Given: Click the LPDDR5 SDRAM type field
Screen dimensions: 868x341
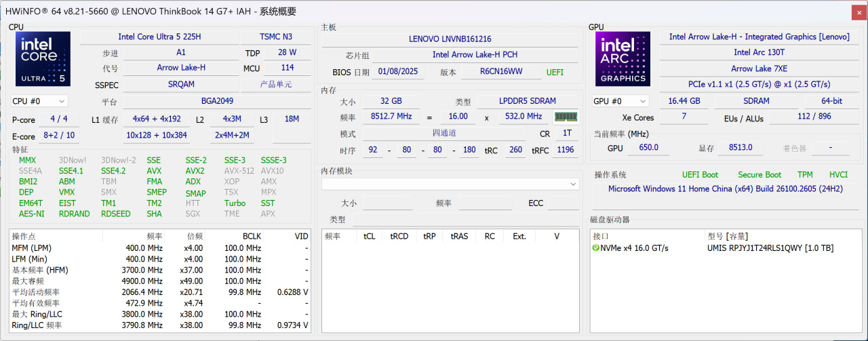Looking at the screenshot, I should 528,101.
